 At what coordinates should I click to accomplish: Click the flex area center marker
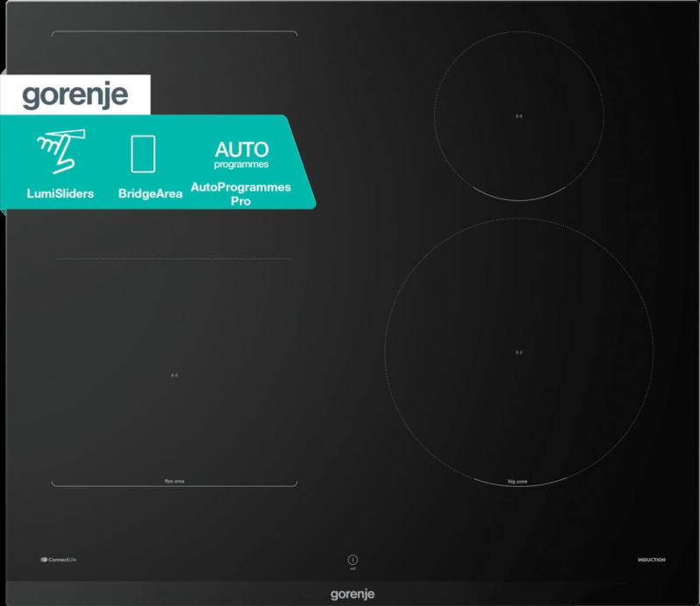(x=174, y=376)
